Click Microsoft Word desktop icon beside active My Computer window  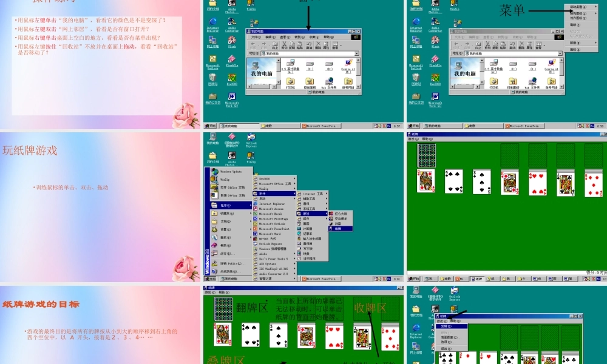tap(232, 99)
